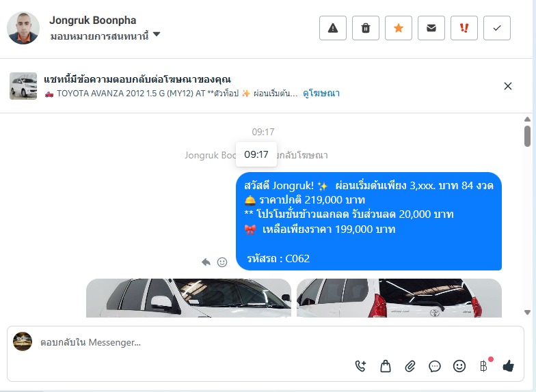Mark conversation as spam with warning icon
Viewport: 536px width, 392px height.
(332, 28)
